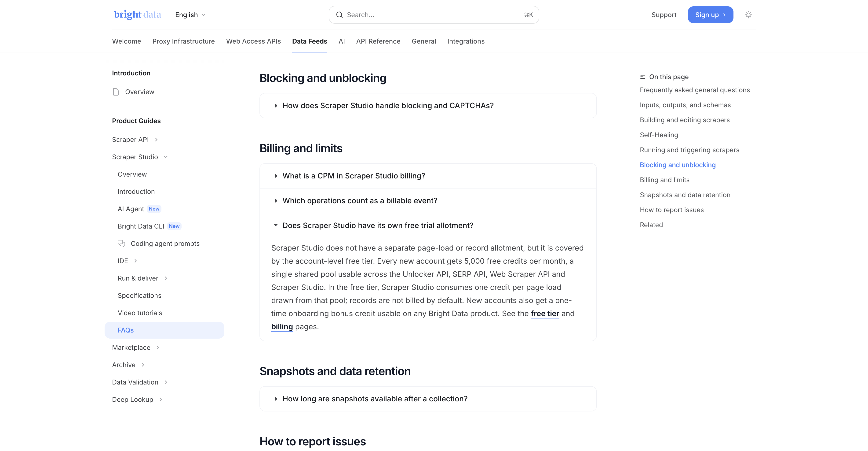Viewport: 868px width, 451px height.
Task: Expand the Run & deliver chevron
Action: pyautogui.click(x=166, y=278)
